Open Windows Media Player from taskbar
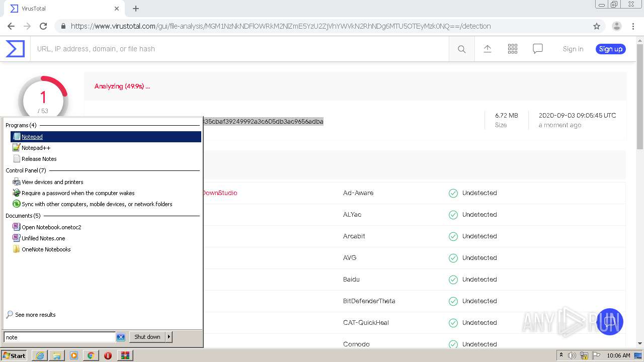This screenshot has width=644, height=362. pos(74,355)
